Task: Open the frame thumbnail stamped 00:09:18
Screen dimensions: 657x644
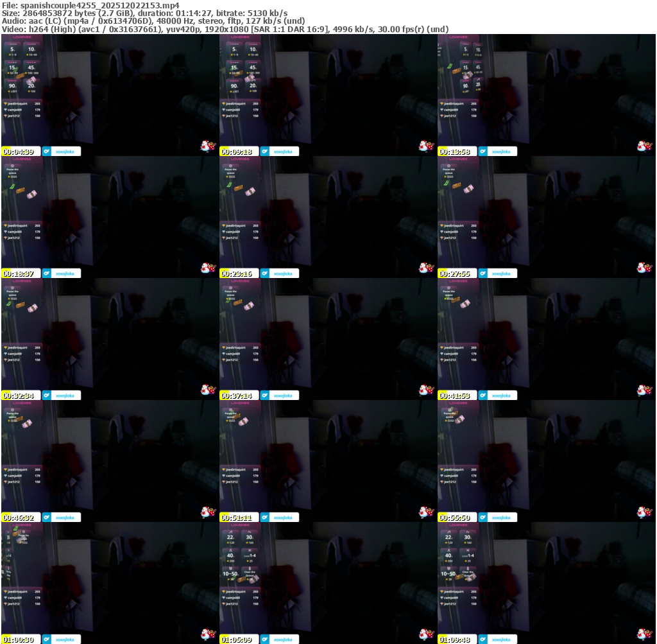Action: 328,95
